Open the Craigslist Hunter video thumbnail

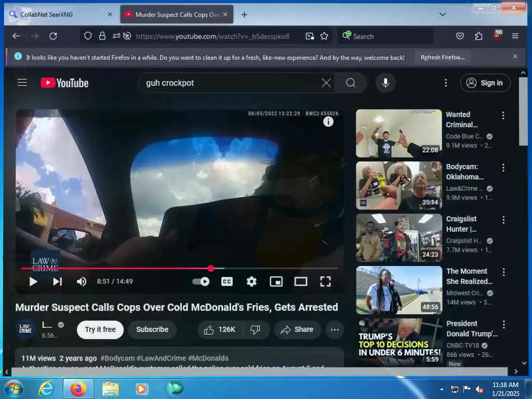(399, 238)
